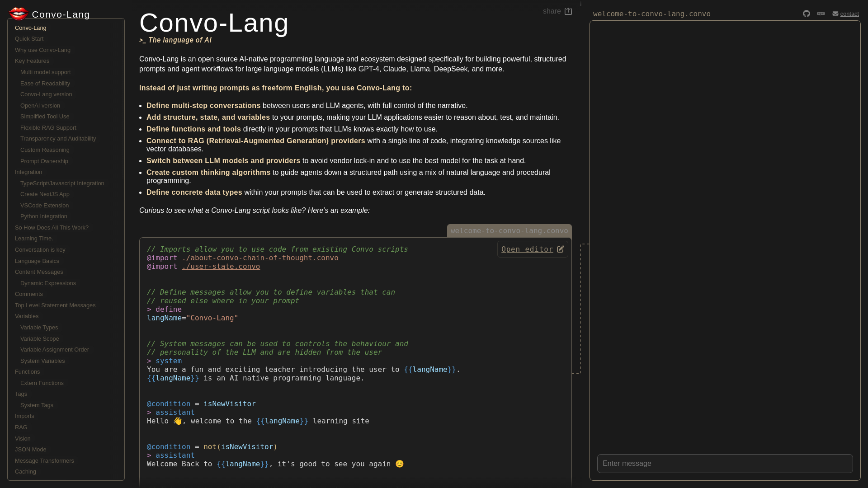Open Variable Scope entry
The height and width of the screenshot is (488, 868).
[40, 339]
